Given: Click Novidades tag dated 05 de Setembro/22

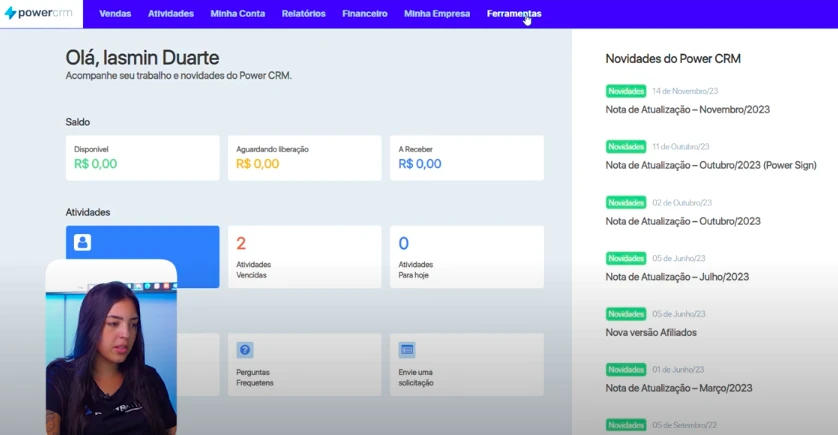Looking at the screenshot, I should [626, 425].
